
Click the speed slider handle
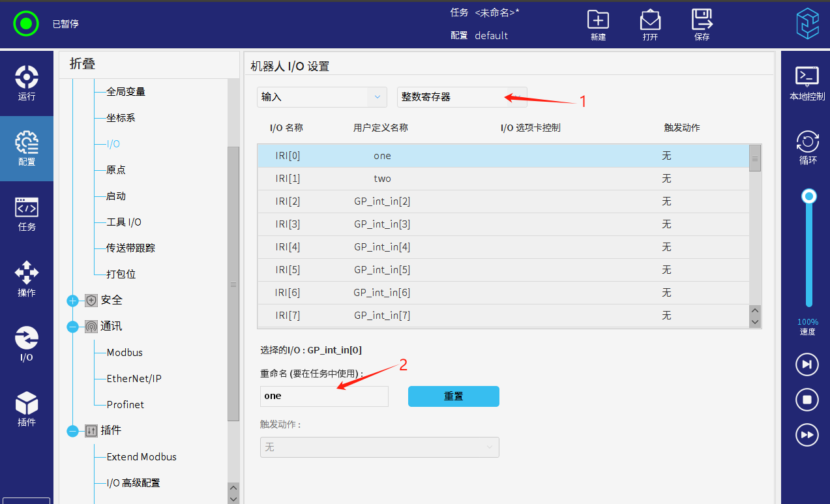pyautogui.click(x=809, y=196)
